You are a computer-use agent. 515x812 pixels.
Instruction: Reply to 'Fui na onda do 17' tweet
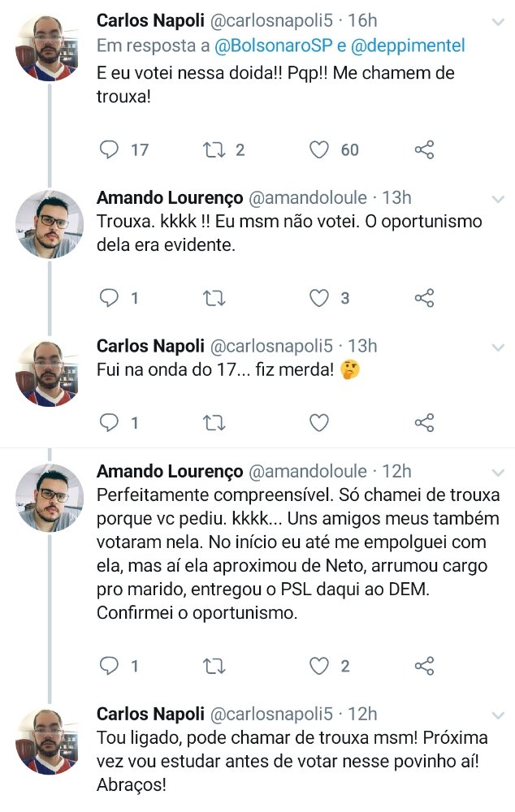pyautogui.click(x=109, y=423)
